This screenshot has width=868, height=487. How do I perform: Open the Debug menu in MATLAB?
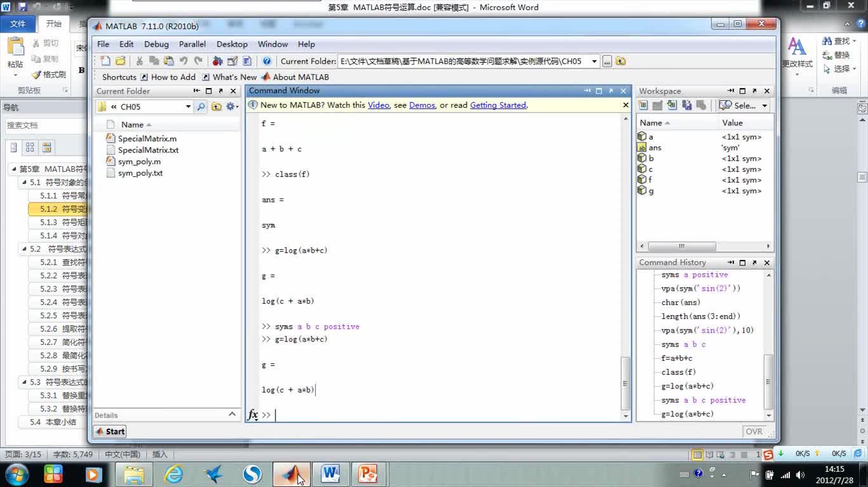156,44
